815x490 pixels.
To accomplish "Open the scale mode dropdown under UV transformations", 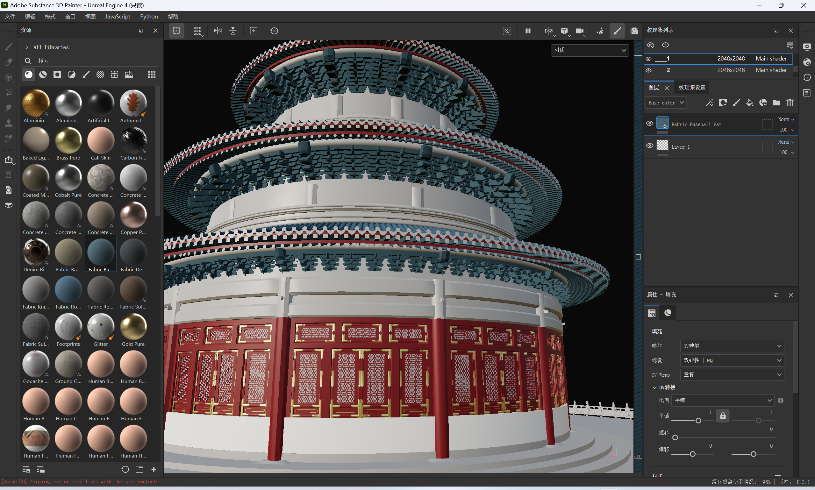I will click(723, 400).
